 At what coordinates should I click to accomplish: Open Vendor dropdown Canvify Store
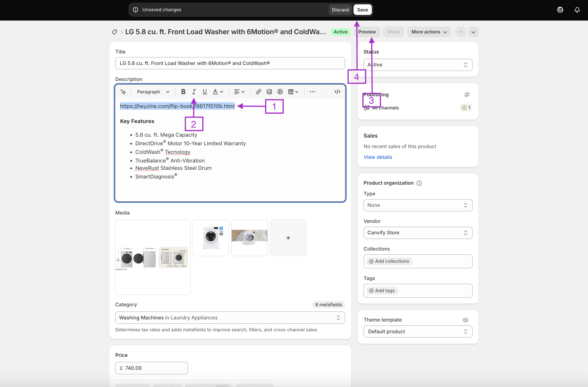click(418, 233)
